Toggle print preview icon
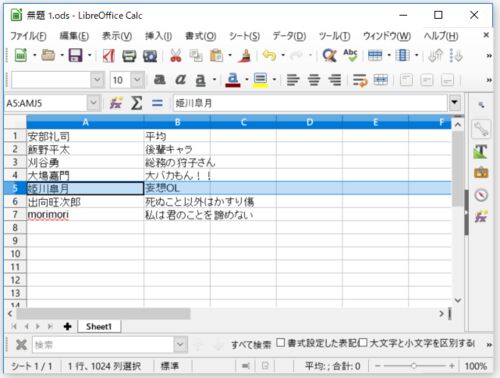This screenshot has height=378, width=500. point(150,55)
